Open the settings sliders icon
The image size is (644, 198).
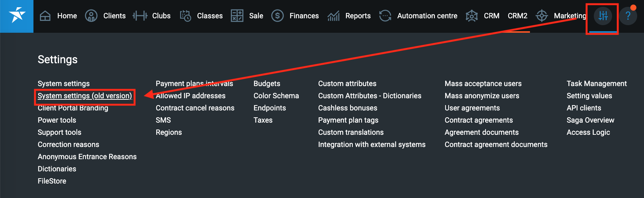pyautogui.click(x=603, y=16)
